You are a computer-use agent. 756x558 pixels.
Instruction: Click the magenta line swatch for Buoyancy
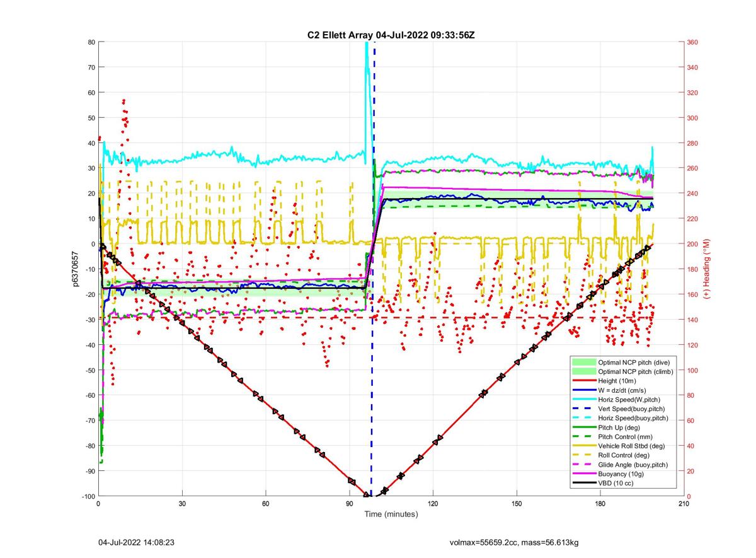[x=583, y=474]
